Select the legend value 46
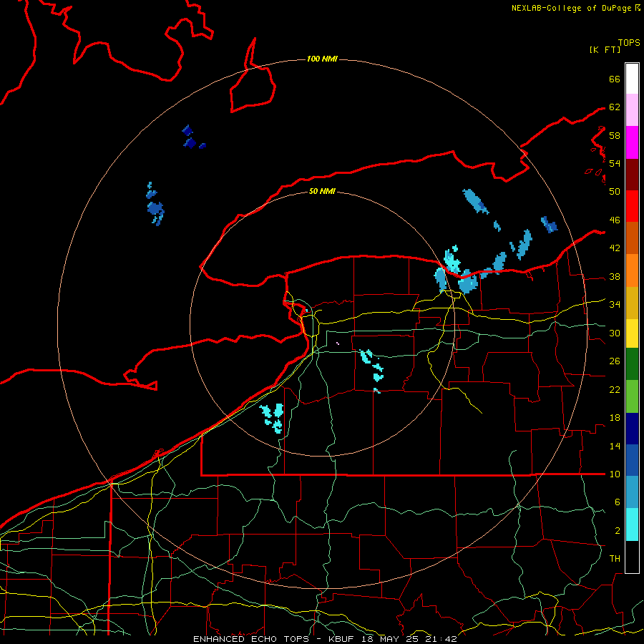Viewport: 644px width, 644px height. 615,220
